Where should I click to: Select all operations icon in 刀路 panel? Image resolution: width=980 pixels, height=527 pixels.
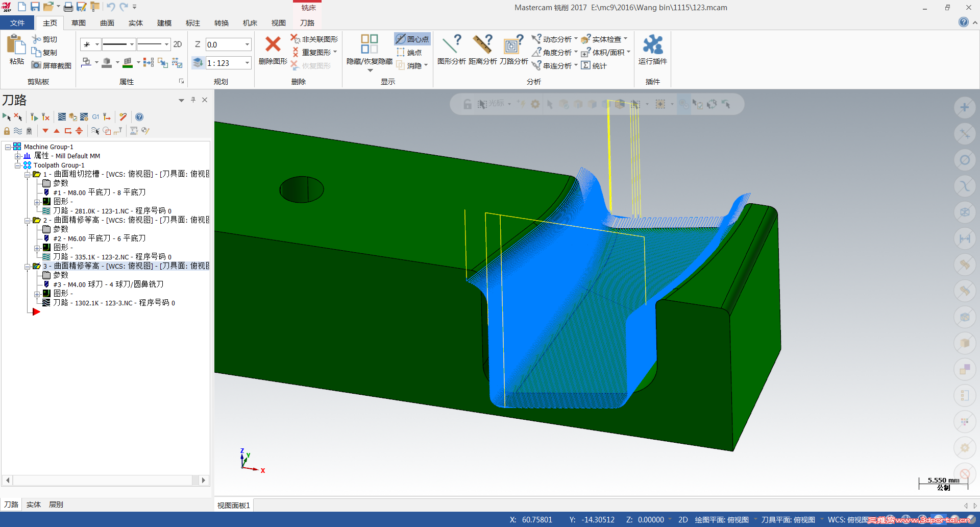(7, 117)
